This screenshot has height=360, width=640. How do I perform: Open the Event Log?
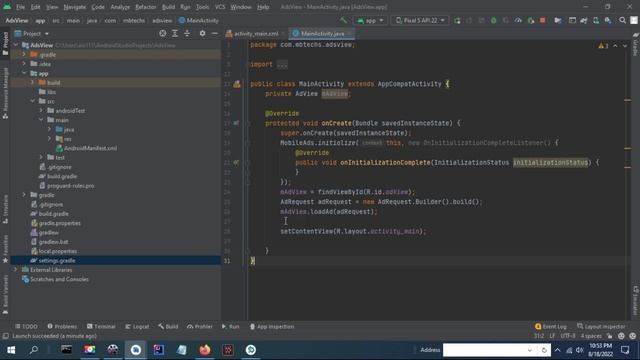[x=551, y=327]
